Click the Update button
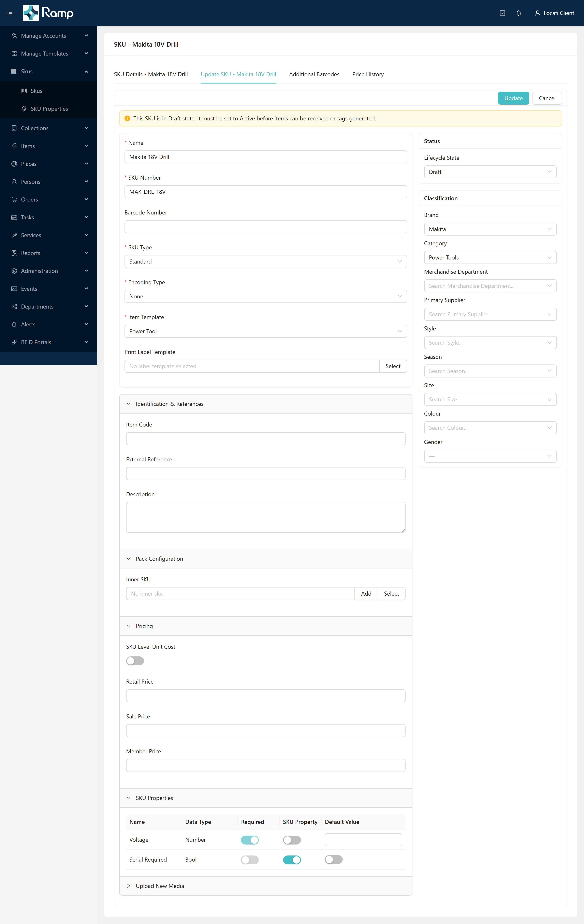This screenshot has height=924, width=584. pyautogui.click(x=513, y=98)
